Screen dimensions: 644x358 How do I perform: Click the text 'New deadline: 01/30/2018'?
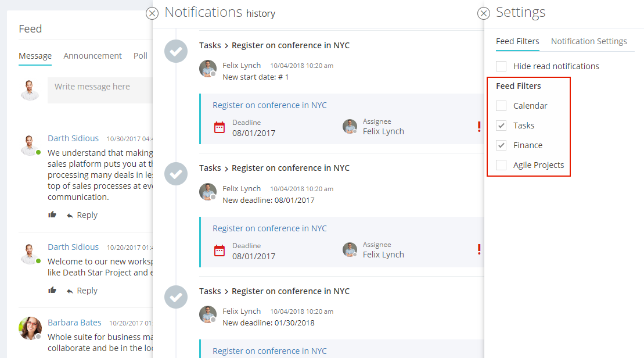coord(269,323)
